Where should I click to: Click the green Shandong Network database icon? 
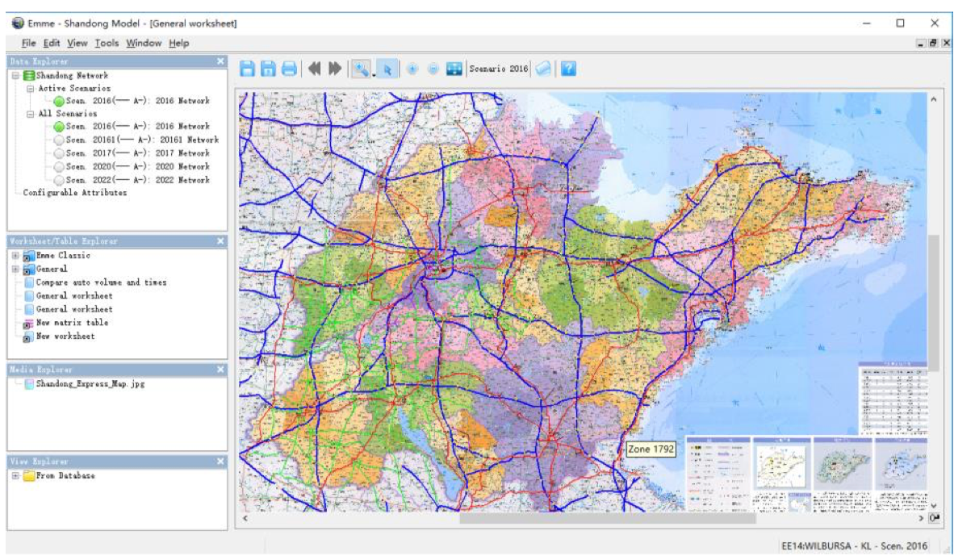coord(28,75)
